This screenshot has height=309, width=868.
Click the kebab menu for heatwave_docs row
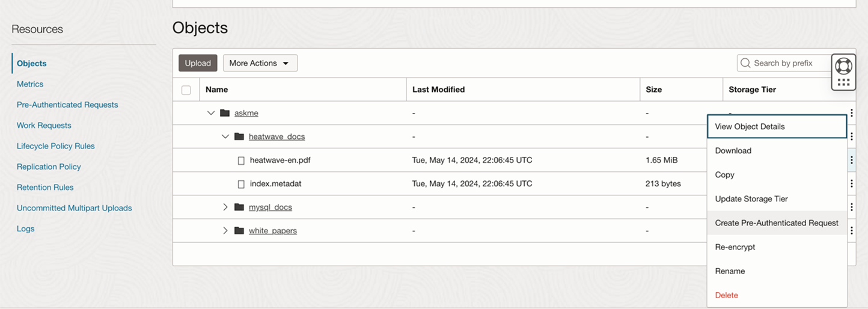tap(851, 136)
